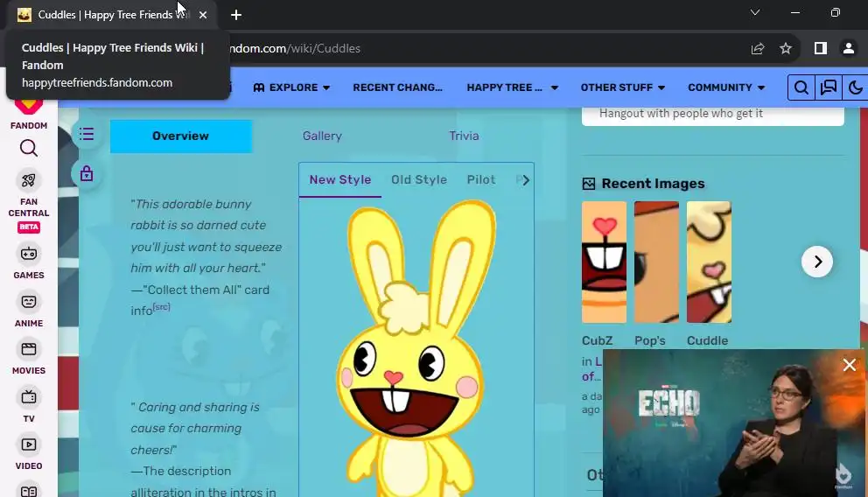
Task: Switch to the Trivia tab
Action: [x=464, y=136]
